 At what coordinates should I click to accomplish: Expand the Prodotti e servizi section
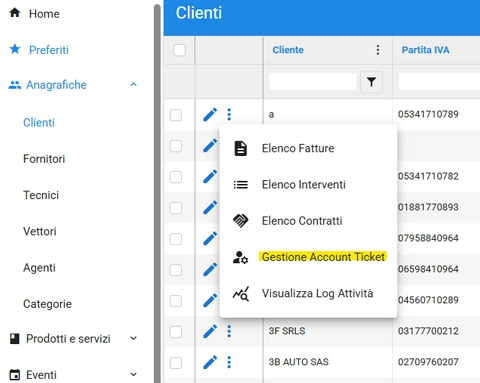133,339
